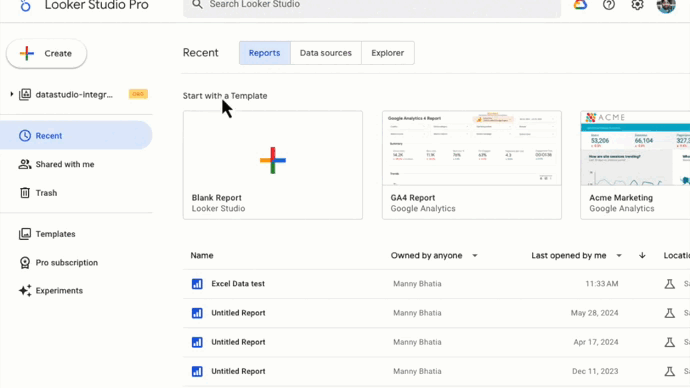Click the Create button
This screenshot has height=388, width=690.
click(x=46, y=54)
